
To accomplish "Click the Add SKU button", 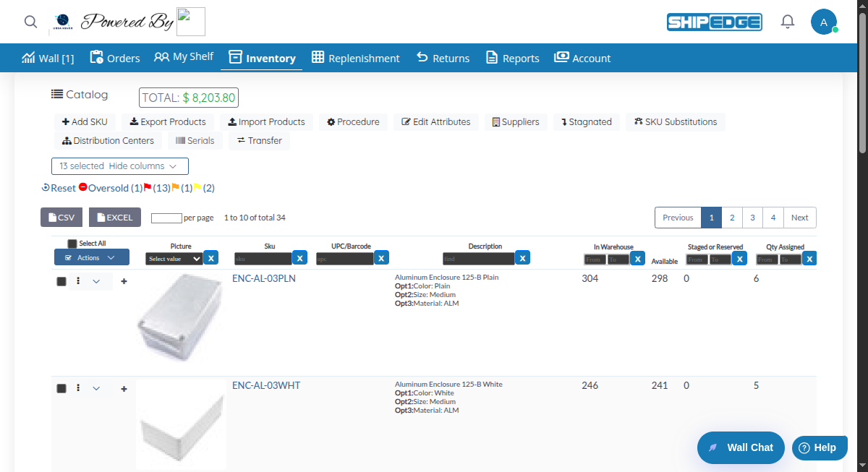I will coord(85,121).
